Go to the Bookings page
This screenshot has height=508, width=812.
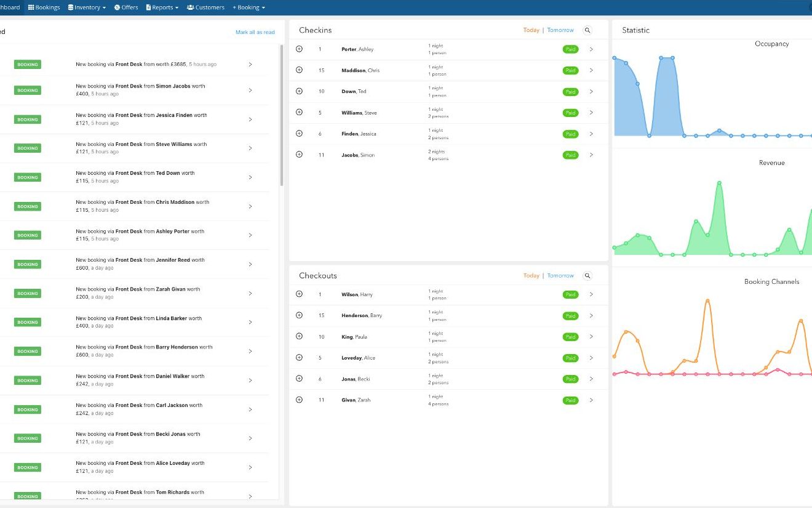pyautogui.click(x=44, y=7)
